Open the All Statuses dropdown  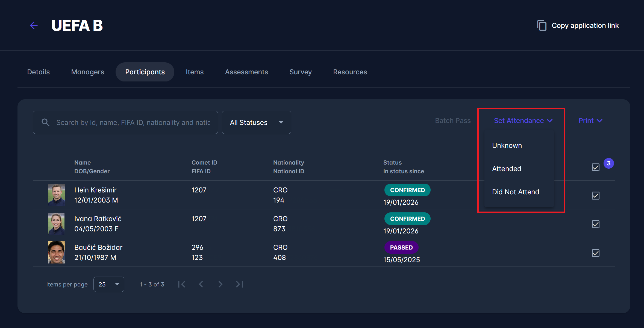click(256, 122)
